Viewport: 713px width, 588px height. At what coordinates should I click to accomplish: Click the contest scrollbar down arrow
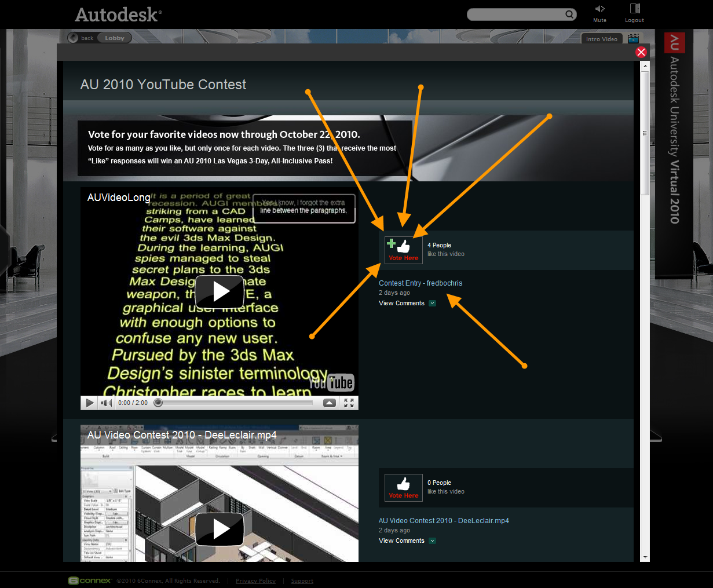click(645, 557)
